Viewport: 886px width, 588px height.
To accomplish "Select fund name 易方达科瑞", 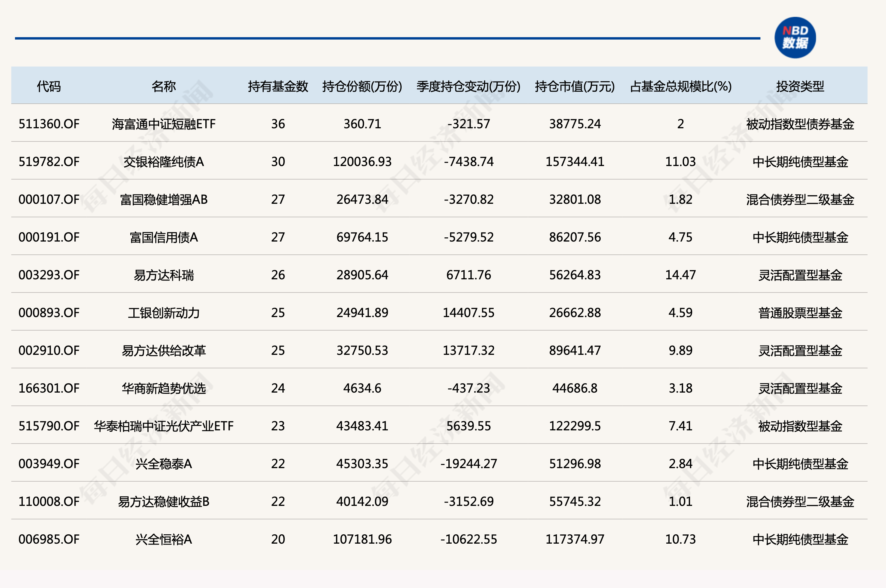I will [163, 275].
